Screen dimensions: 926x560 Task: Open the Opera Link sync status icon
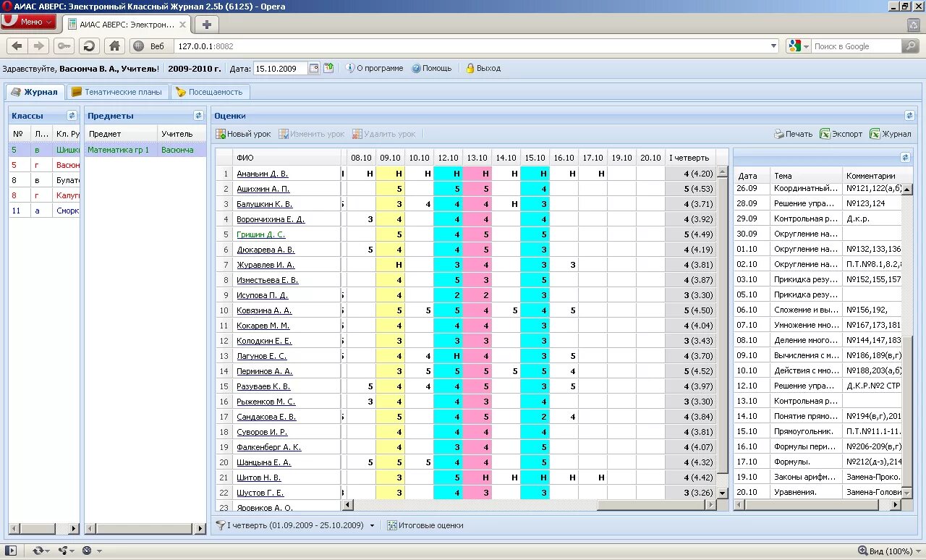[41, 551]
